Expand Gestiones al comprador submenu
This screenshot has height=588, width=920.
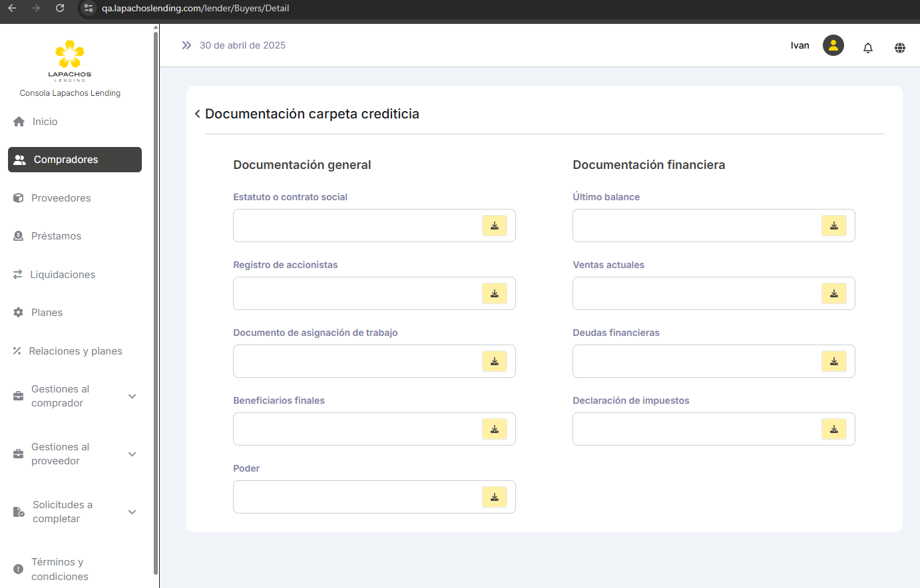tap(132, 396)
